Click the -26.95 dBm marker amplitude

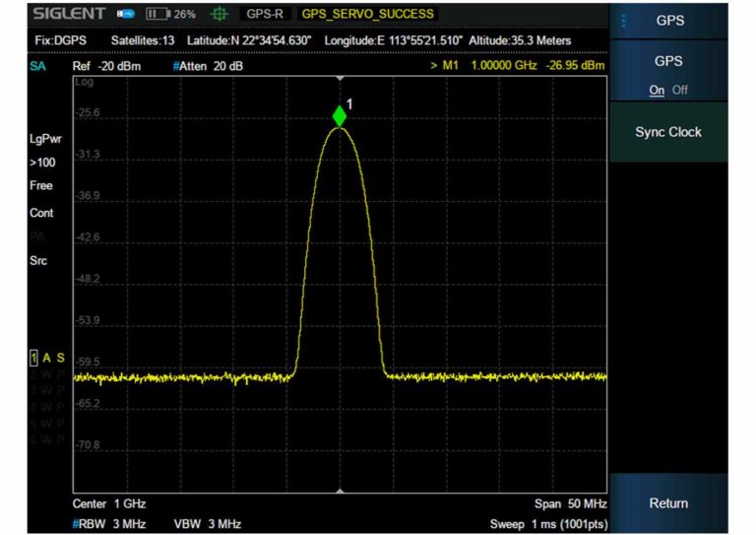[575, 66]
